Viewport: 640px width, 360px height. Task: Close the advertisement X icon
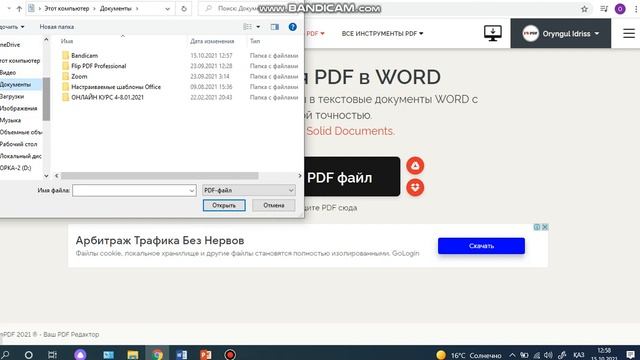545,227
